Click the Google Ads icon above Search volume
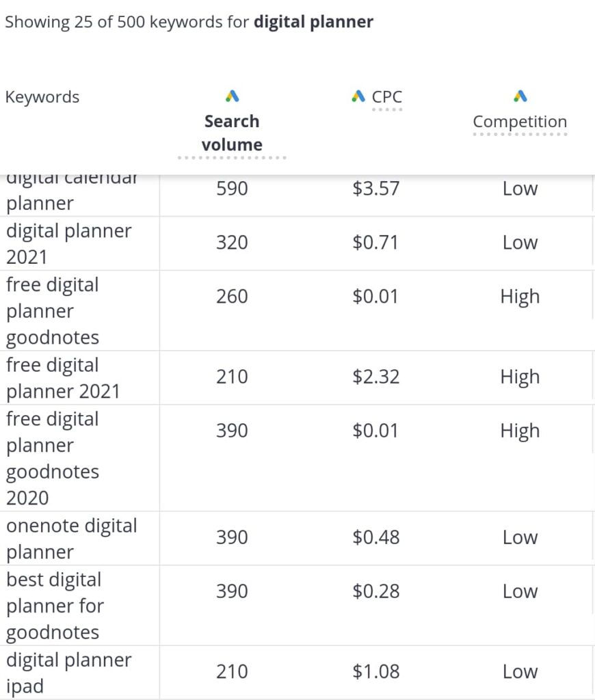 tap(232, 96)
